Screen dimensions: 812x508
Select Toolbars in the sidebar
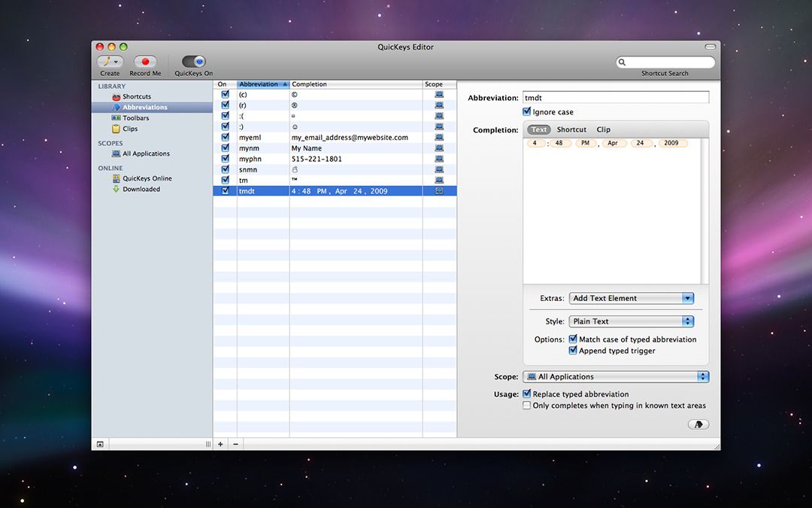pyautogui.click(x=135, y=118)
